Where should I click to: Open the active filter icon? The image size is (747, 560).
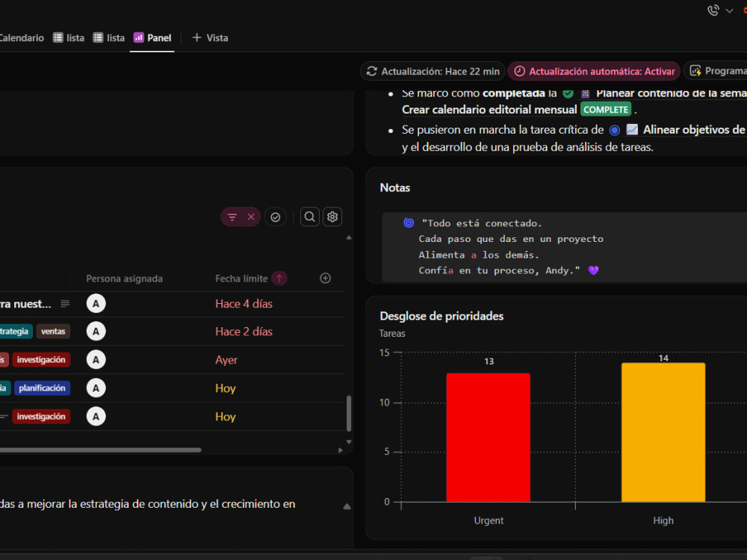click(232, 217)
